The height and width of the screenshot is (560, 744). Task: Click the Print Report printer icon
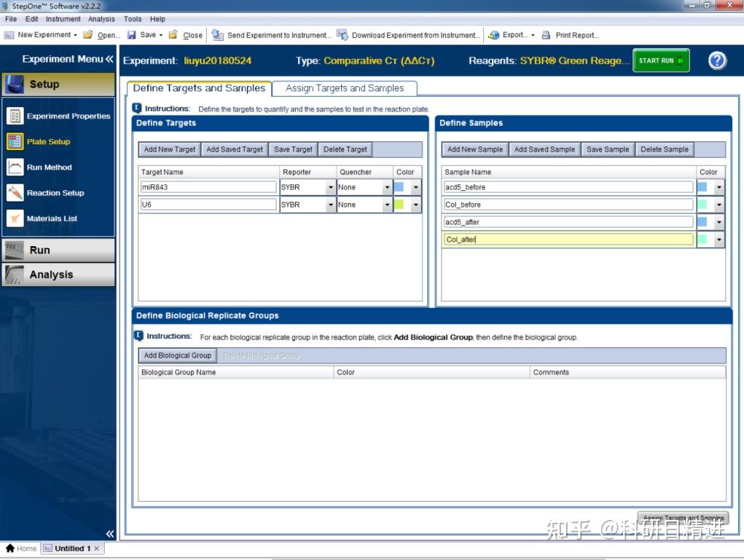tap(546, 35)
